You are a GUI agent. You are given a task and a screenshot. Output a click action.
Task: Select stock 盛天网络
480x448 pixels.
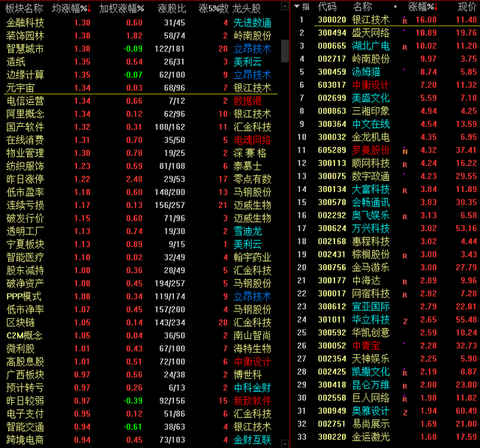370,33
